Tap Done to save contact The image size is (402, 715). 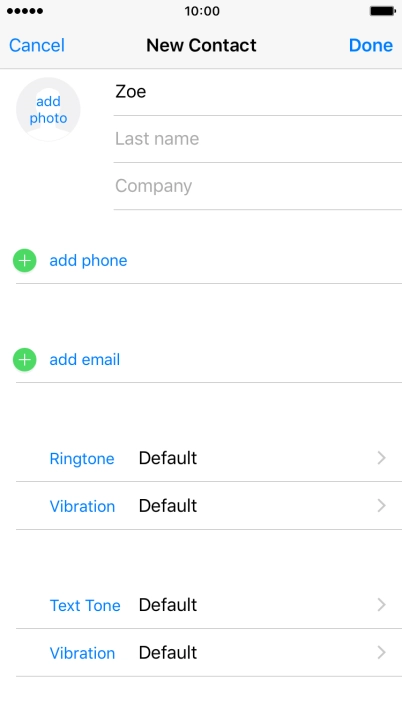pyautogui.click(x=371, y=45)
